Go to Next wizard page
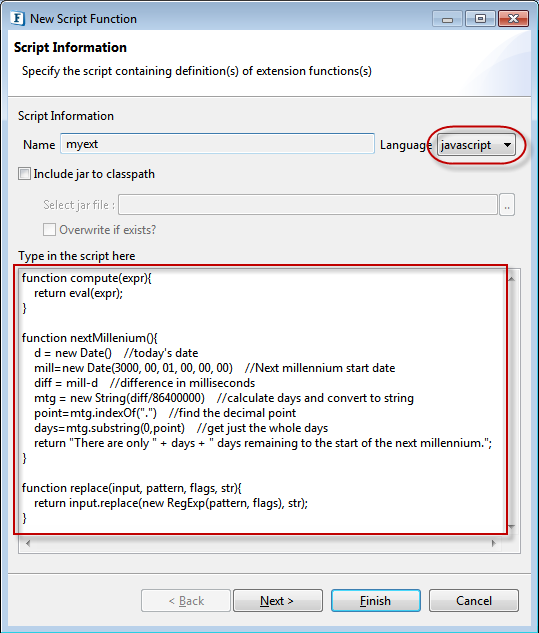The image size is (539, 633). point(278,601)
